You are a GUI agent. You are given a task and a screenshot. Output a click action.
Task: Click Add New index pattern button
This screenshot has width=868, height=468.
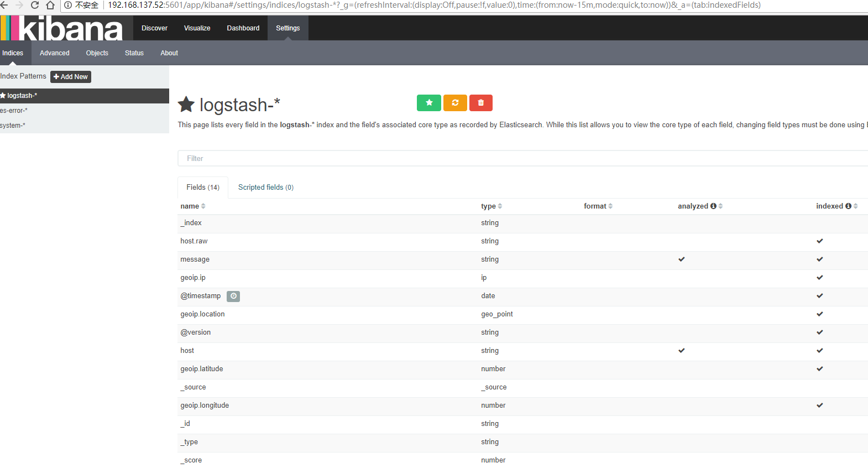(71, 77)
